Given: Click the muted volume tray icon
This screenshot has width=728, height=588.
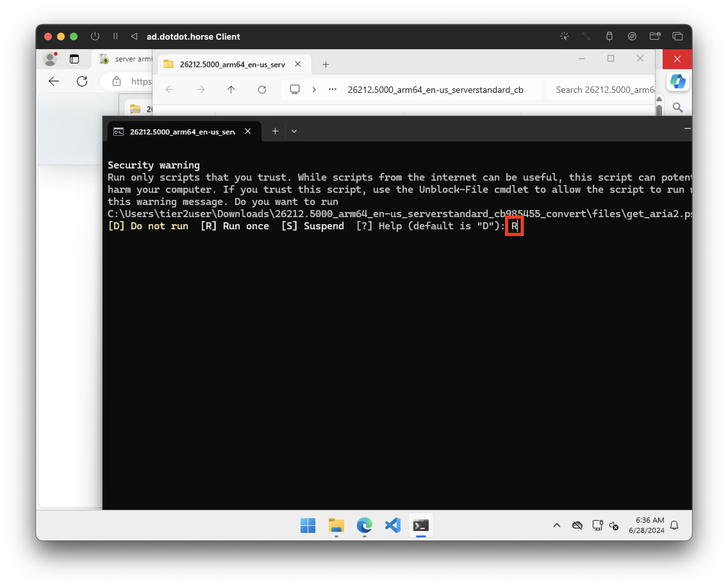Looking at the screenshot, I should (x=614, y=526).
